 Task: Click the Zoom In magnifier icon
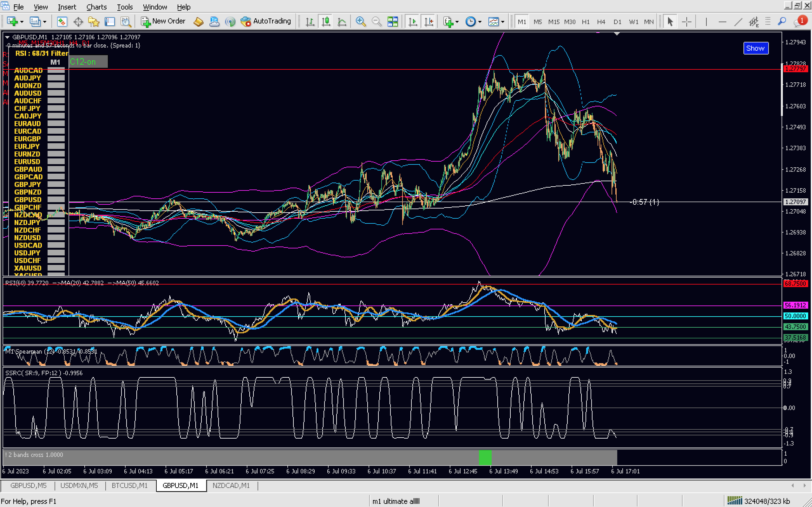point(360,22)
